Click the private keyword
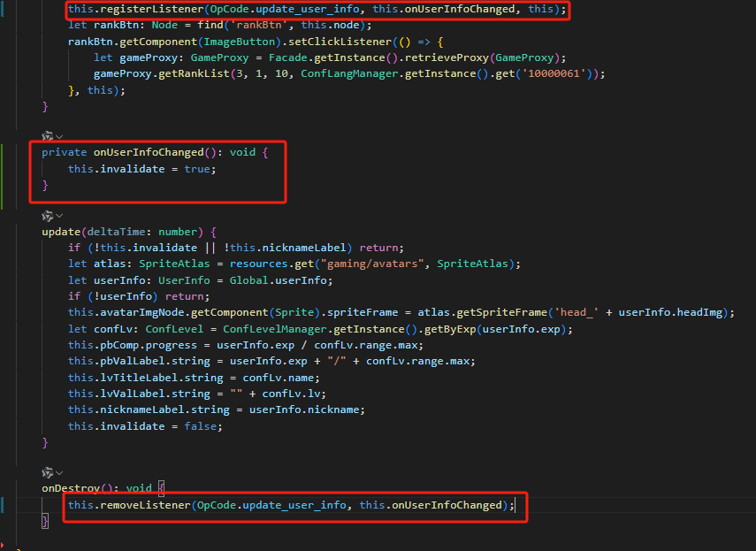This screenshot has height=551, width=756. pyautogui.click(x=65, y=152)
